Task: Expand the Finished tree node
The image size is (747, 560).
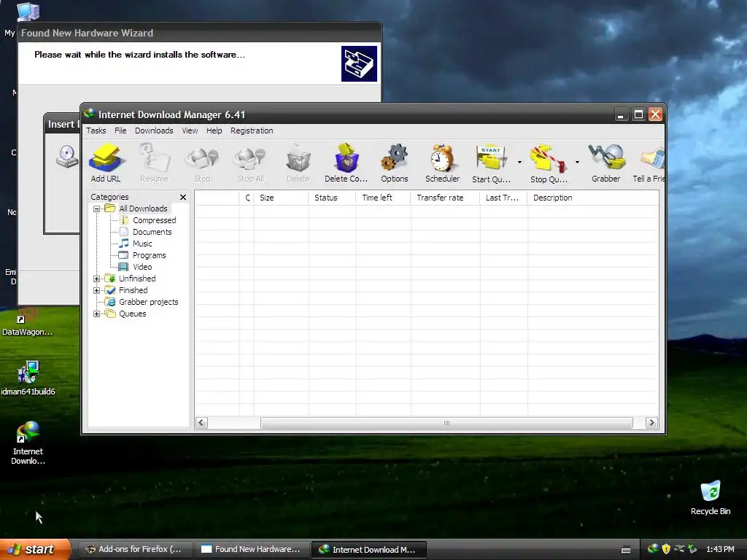Action: (97, 290)
